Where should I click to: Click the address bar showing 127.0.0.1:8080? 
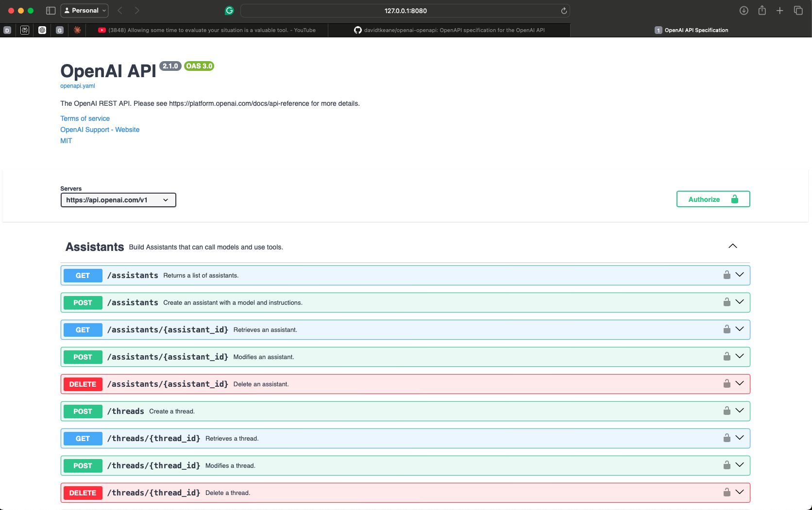click(405, 11)
